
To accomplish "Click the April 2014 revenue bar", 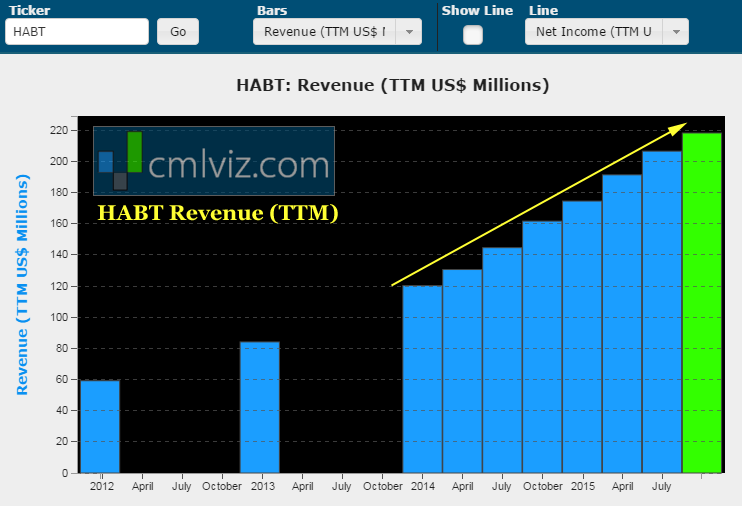I will [x=462, y=371].
